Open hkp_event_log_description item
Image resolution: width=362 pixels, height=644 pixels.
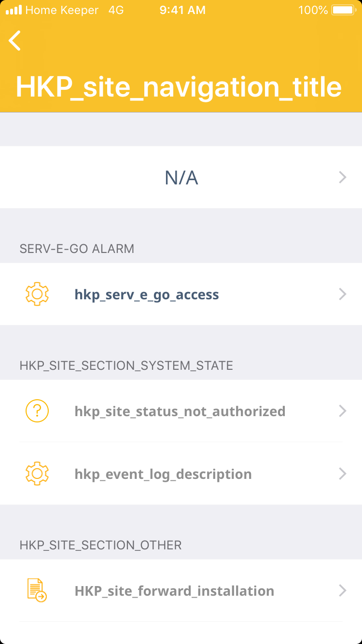tap(163, 475)
